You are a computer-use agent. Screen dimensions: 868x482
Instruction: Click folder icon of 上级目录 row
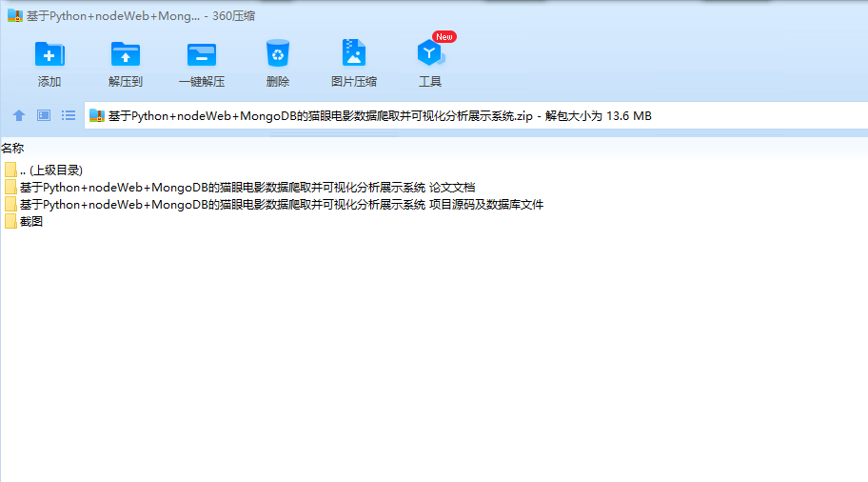coord(10,171)
